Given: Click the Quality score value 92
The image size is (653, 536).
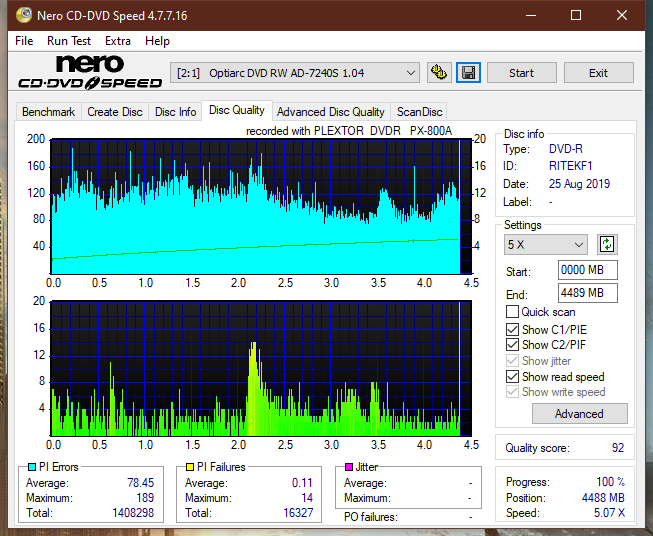Looking at the screenshot, I should pos(618,448).
